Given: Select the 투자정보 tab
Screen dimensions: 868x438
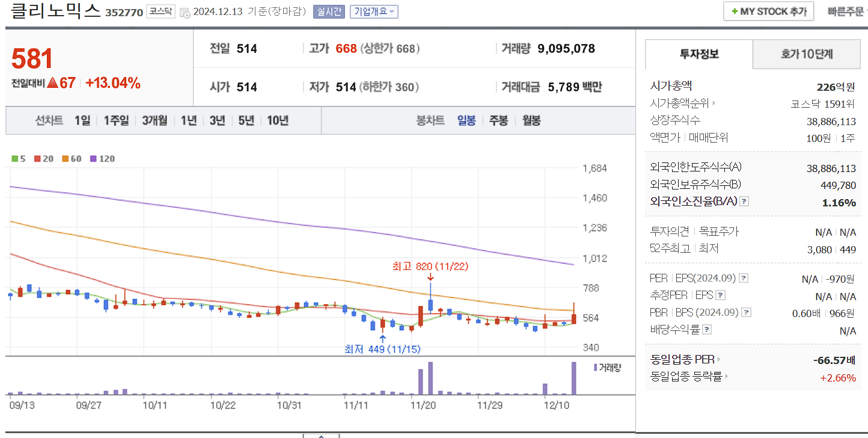Looking at the screenshot, I should coord(698,54).
